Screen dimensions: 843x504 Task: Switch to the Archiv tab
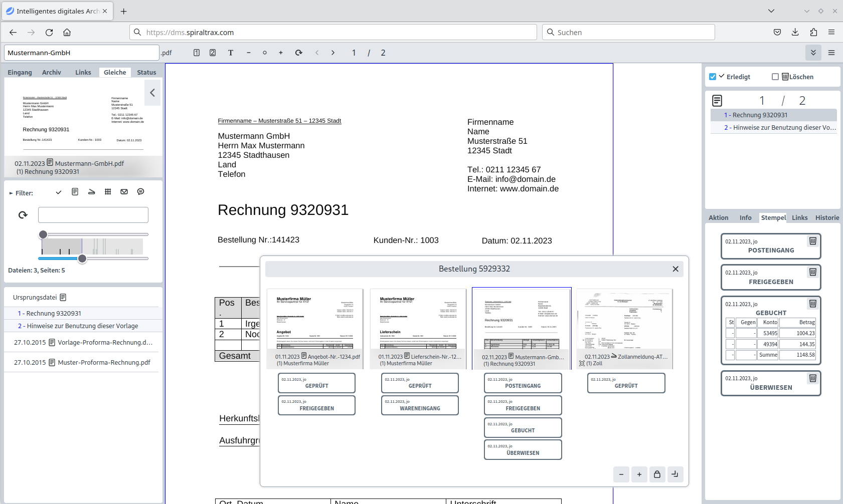tap(52, 72)
